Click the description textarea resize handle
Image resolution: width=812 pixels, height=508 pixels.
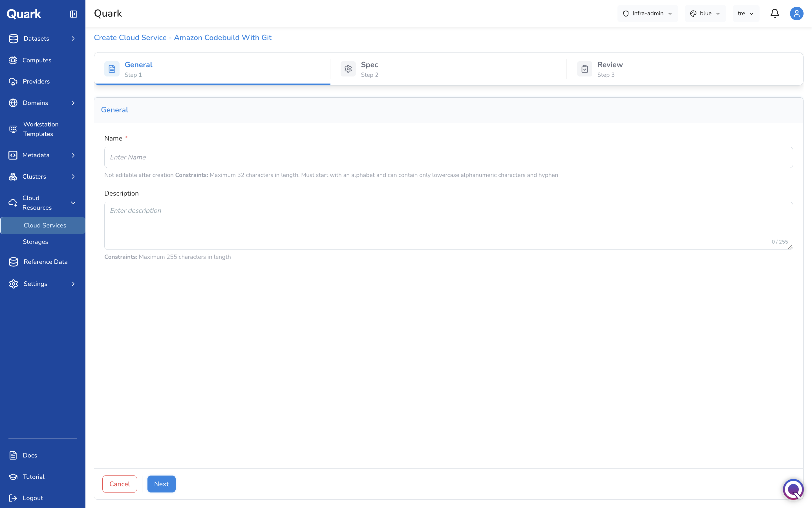click(790, 247)
